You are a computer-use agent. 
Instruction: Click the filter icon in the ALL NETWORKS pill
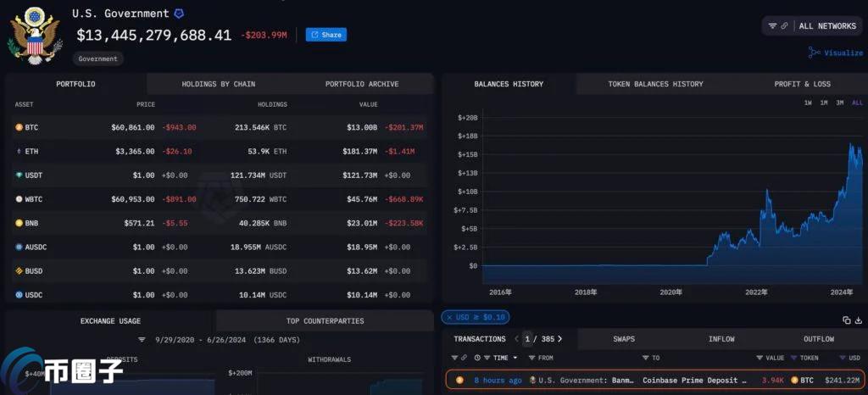(x=773, y=26)
